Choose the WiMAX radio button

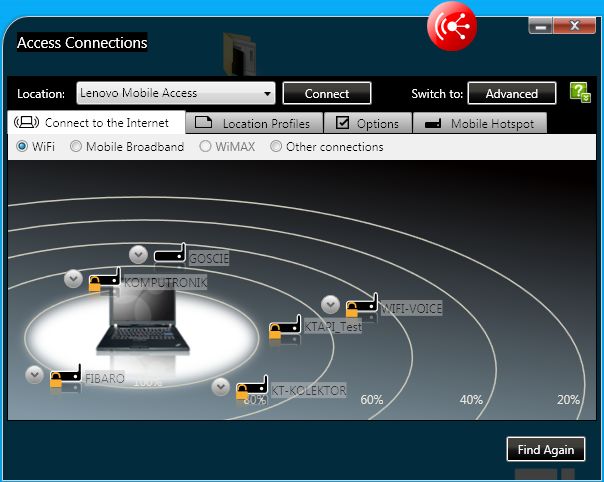click(205, 146)
